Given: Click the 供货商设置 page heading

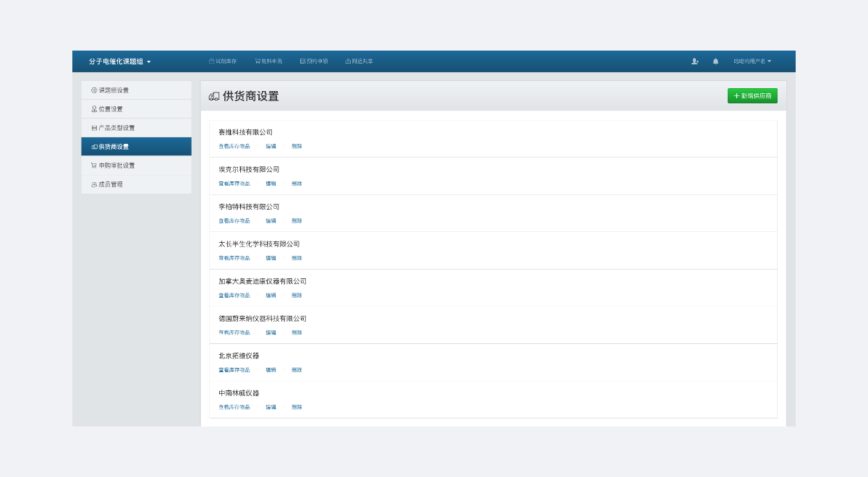Looking at the screenshot, I should coord(250,96).
